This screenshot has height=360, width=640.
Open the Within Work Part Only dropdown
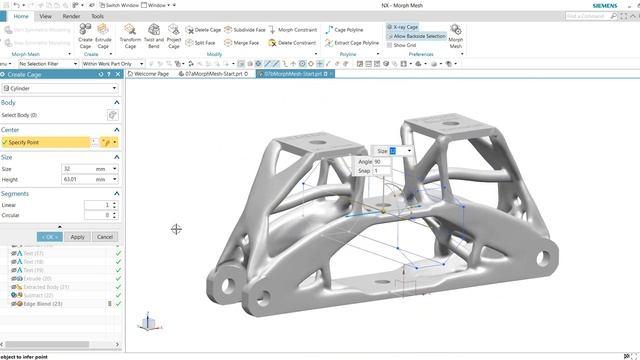pos(113,64)
